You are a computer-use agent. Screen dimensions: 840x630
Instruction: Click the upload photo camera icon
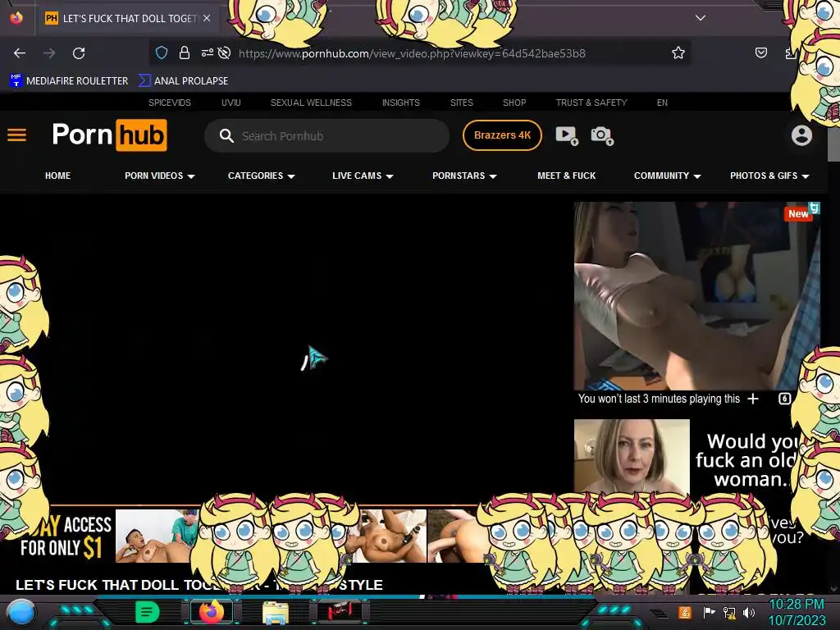[601, 135]
